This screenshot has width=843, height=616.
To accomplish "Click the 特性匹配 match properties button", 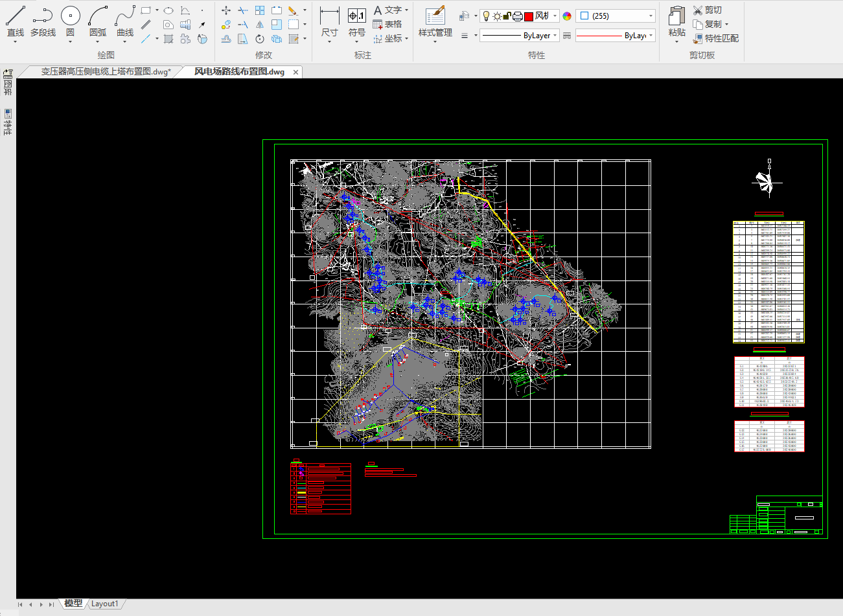I will [x=715, y=39].
